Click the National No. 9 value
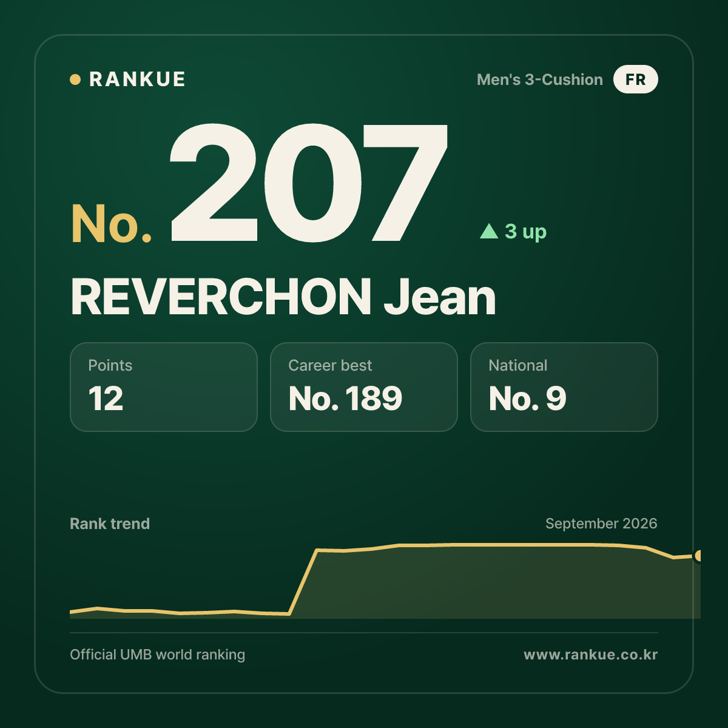 point(527,399)
